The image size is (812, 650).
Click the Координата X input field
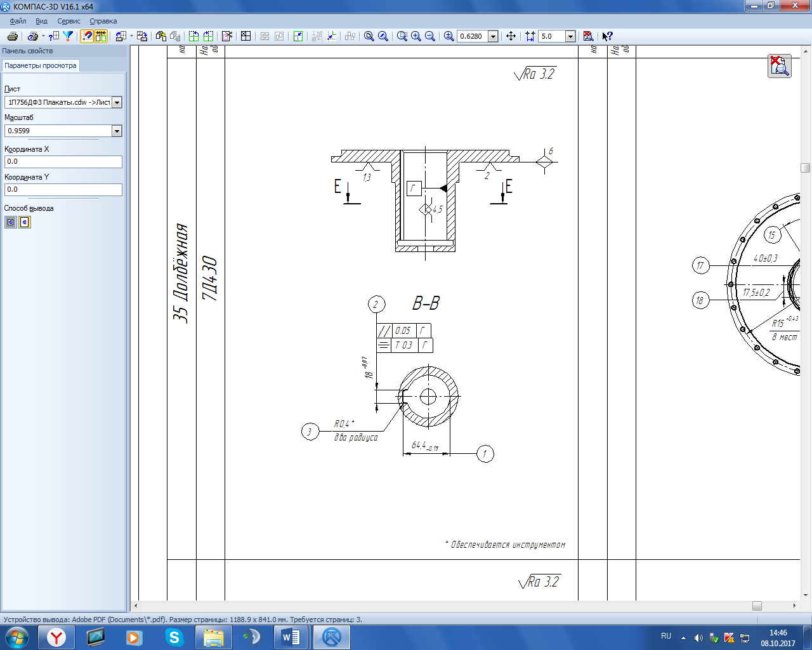click(63, 162)
